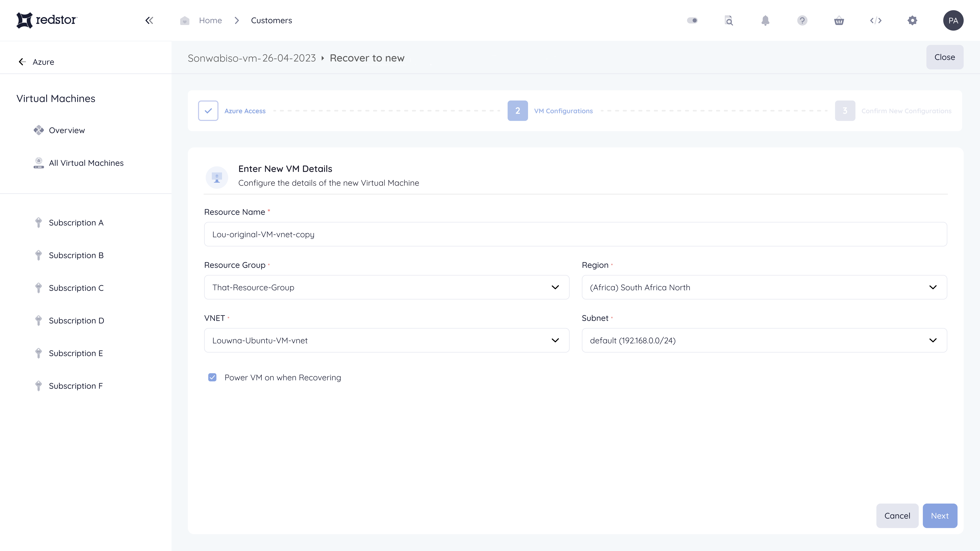Click the key icon for Subscription D
980x551 pixels.
38,321
